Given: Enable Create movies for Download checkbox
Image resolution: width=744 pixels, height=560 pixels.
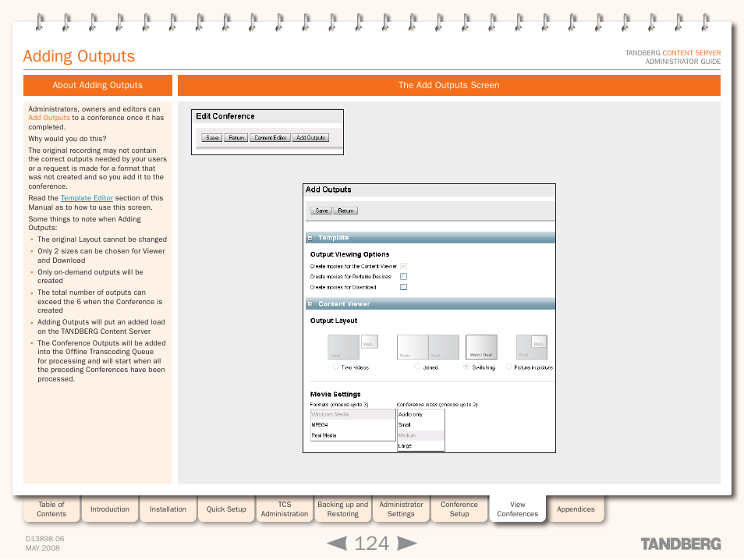Looking at the screenshot, I should 403,287.
